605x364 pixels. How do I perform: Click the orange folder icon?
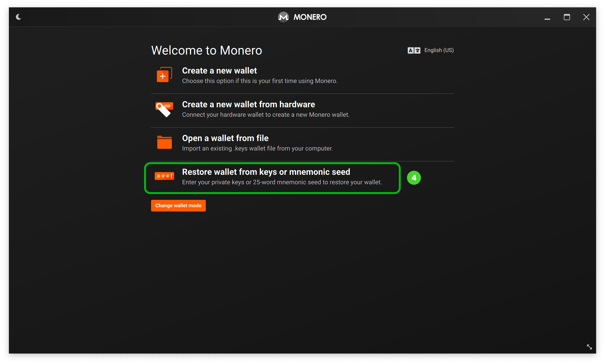(164, 142)
